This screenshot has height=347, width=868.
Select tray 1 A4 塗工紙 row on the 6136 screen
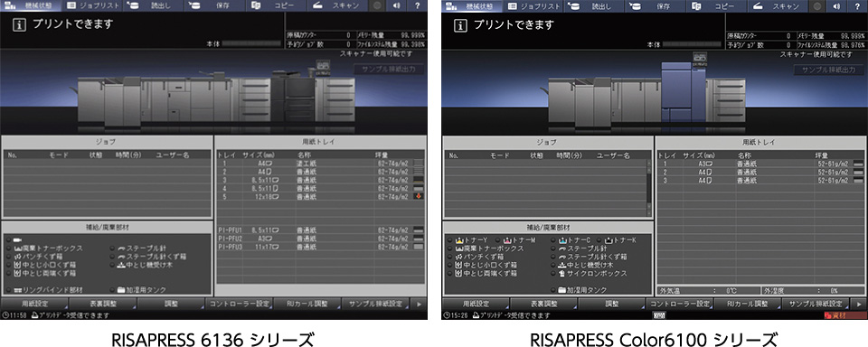pos(320,164)
